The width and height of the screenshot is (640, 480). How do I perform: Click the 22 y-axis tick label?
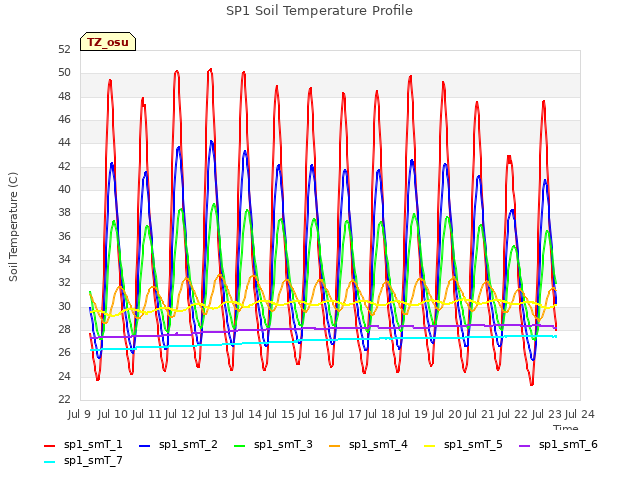point(64,400)
